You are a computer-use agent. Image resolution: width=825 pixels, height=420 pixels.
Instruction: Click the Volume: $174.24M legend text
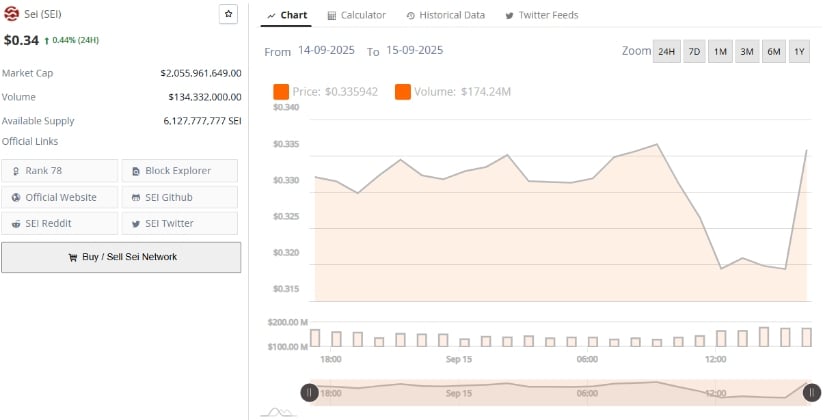(x=462, y=92)
